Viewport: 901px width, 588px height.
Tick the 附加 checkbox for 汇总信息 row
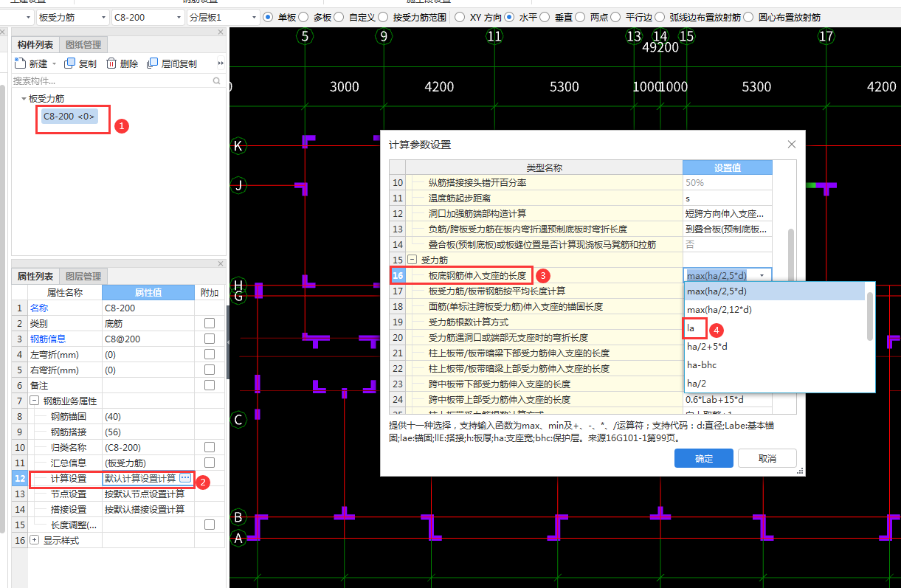(x=210, y=463)
